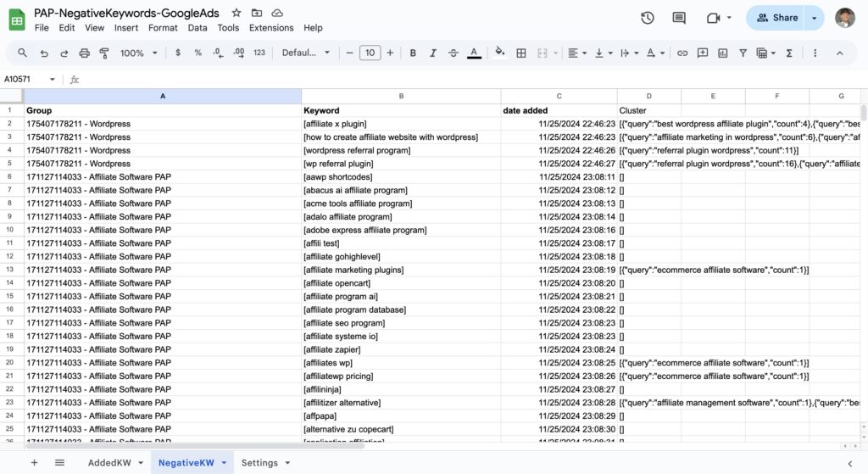The height and width of the screenshot is (474, 868).
Task: Open the Format menu
Action: tap(163, 28)
